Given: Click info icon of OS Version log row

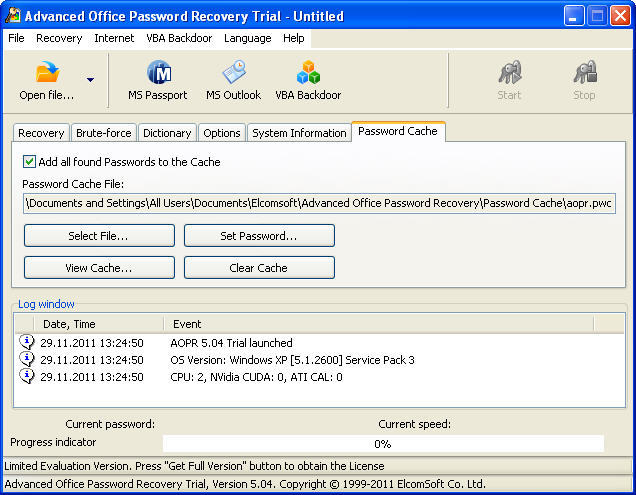Looking at the screenshot, I should [27, 359].
